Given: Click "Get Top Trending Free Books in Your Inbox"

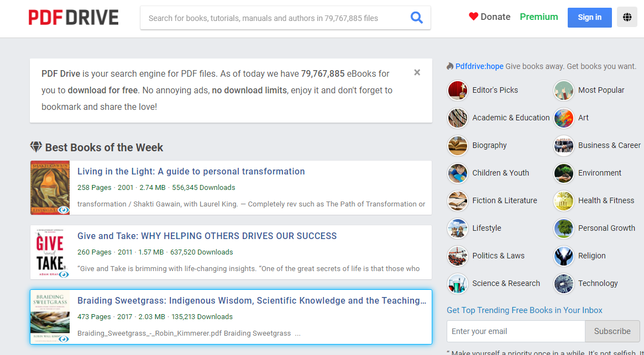Looking at the screenshot, I should 525,310.
